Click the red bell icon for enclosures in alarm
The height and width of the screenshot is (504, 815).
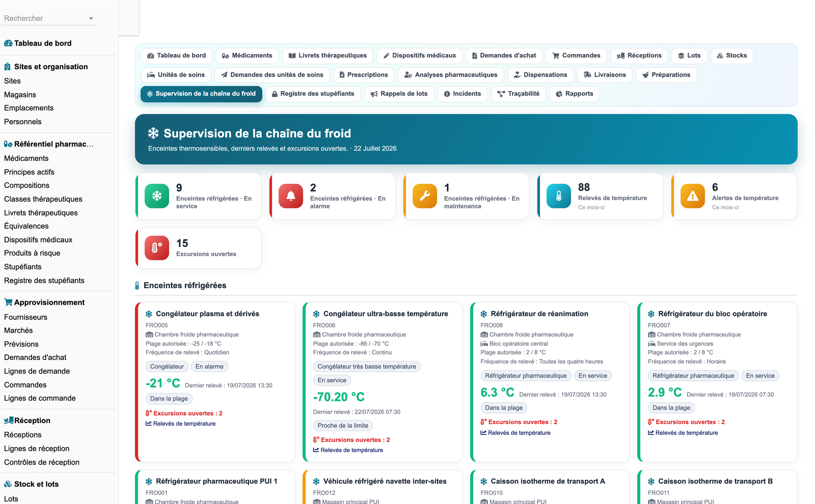(x=291, y=196)
